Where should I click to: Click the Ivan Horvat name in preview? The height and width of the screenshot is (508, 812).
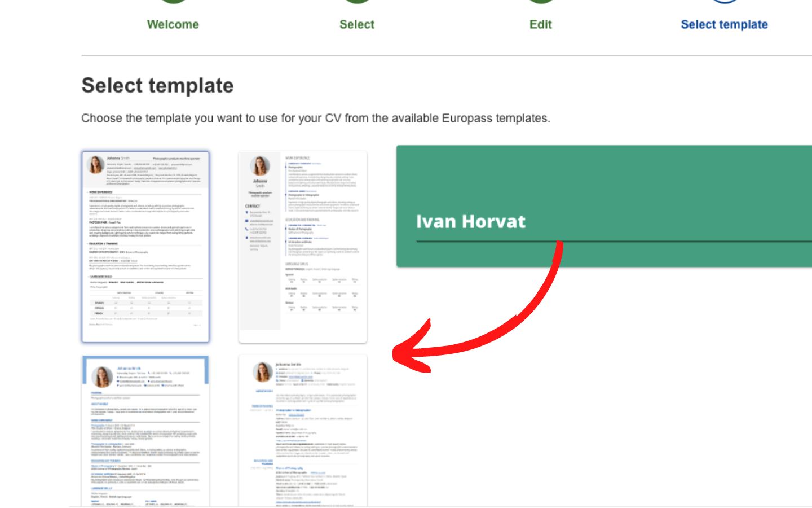470,221
